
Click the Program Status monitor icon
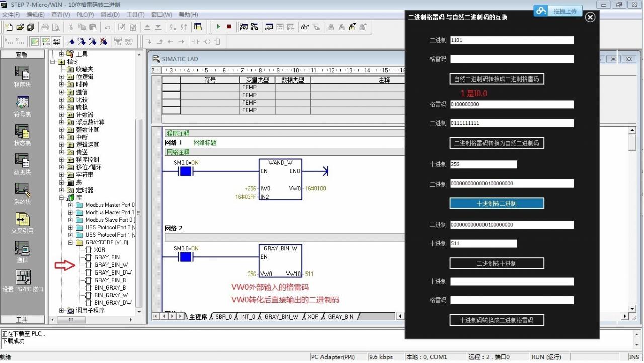pos(244,27)
